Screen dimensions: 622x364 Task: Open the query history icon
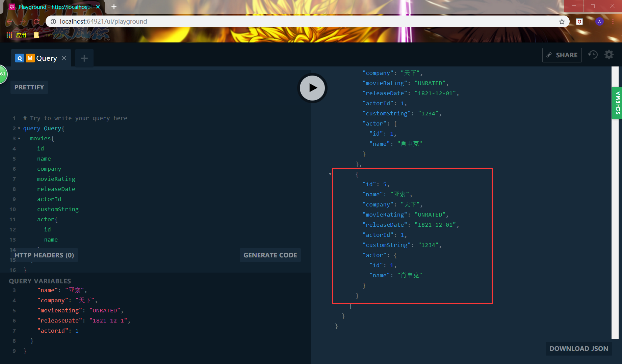[x=593, y=55]
